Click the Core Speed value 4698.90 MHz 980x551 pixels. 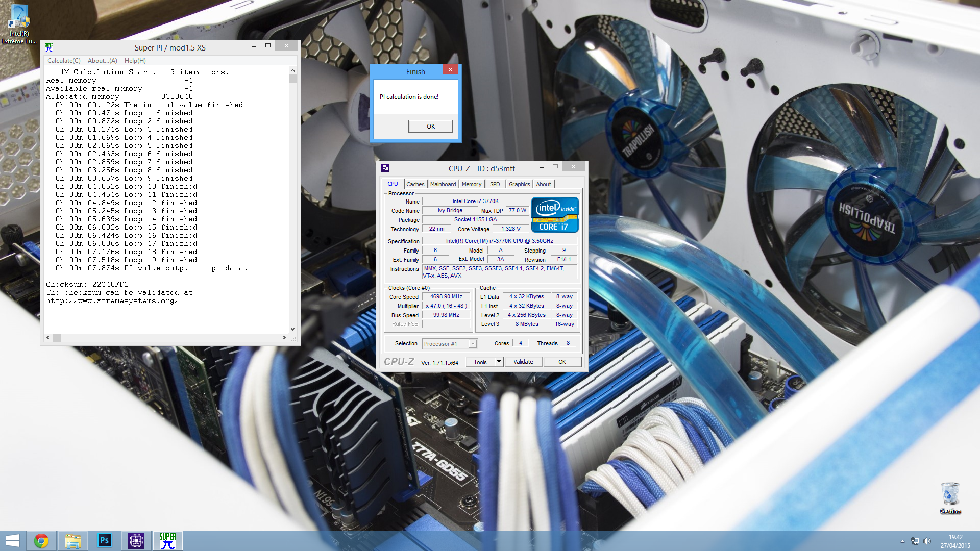click(x=446, y=297)
